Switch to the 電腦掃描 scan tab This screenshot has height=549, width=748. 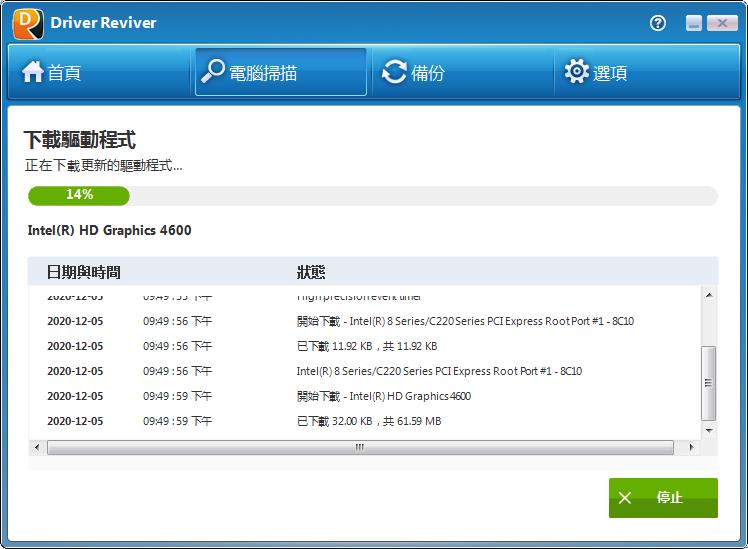click(280, 73)
